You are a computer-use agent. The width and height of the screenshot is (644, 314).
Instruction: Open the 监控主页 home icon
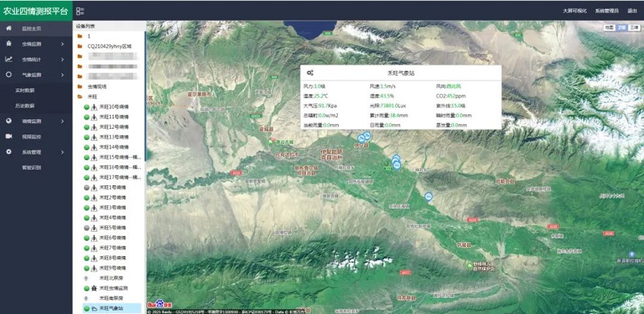[9, 28]
